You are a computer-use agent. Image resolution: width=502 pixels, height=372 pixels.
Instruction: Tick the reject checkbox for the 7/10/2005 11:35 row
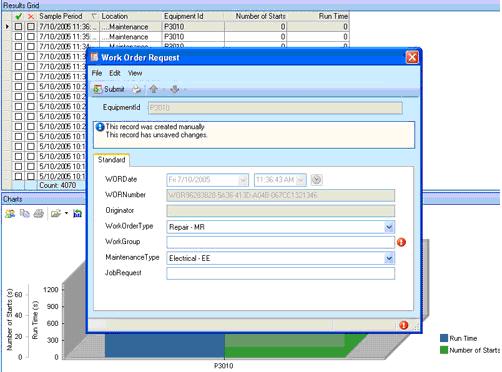point(31,37)
